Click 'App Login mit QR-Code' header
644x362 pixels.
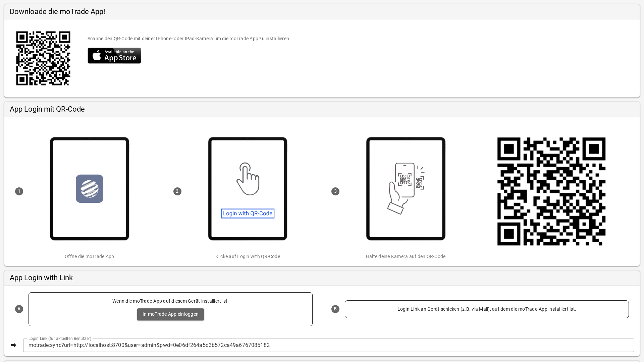[47, 109]
